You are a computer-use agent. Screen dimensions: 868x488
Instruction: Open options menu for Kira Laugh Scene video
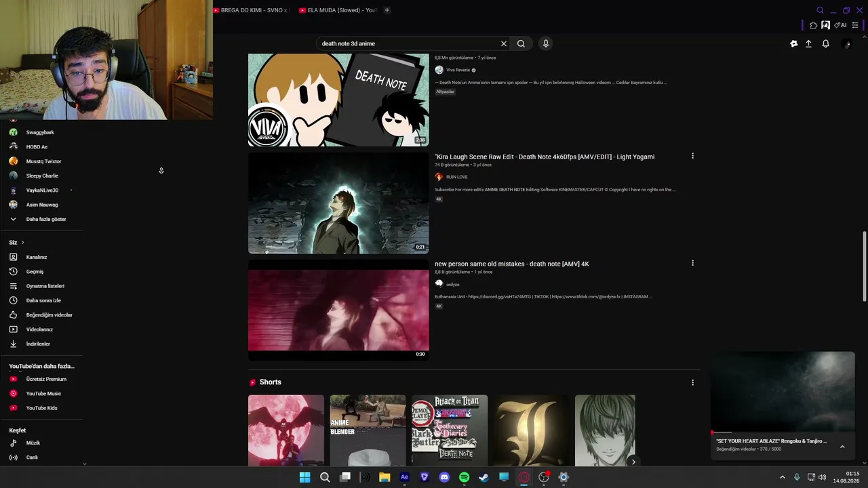point(692,156)
